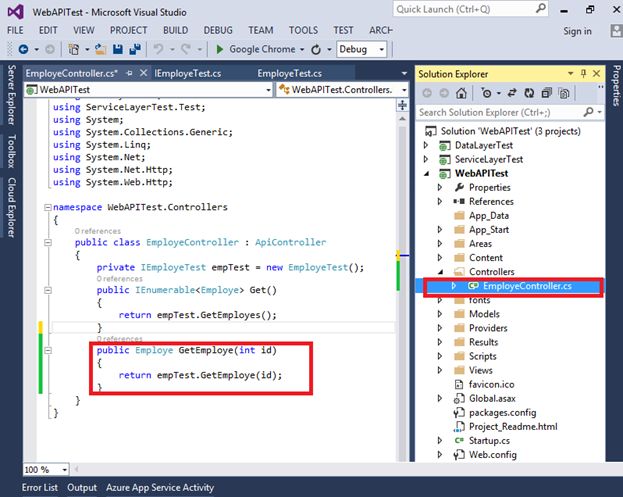Open the EDIT menu
Viewport: 623px width, 497px height.
pos(48,30)
